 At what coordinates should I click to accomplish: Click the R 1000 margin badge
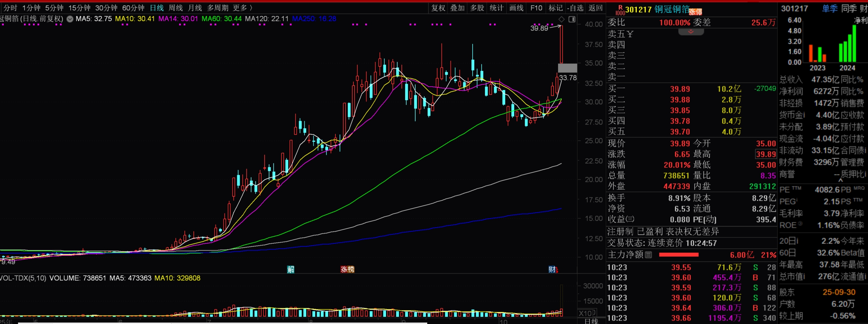(620, 10)
